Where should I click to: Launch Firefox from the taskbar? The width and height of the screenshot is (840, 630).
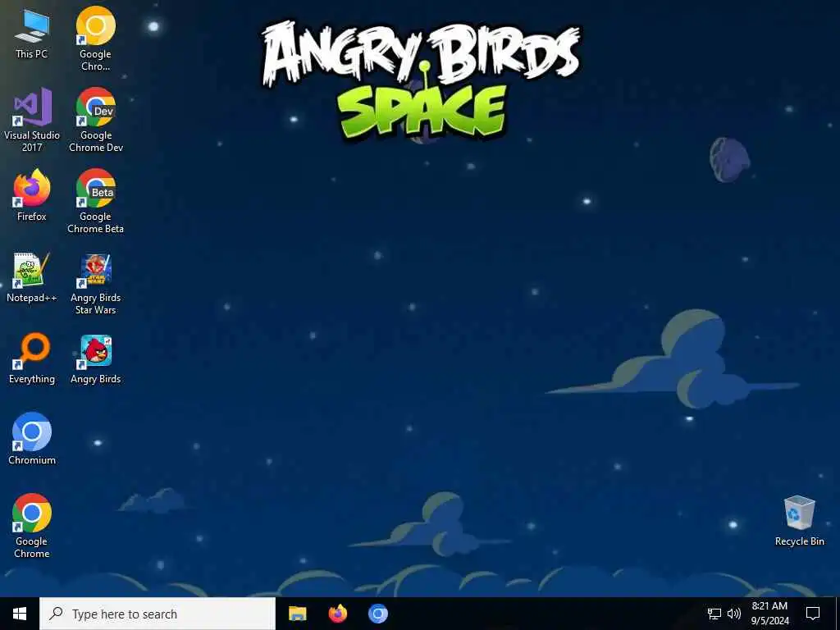coord(337,614)
